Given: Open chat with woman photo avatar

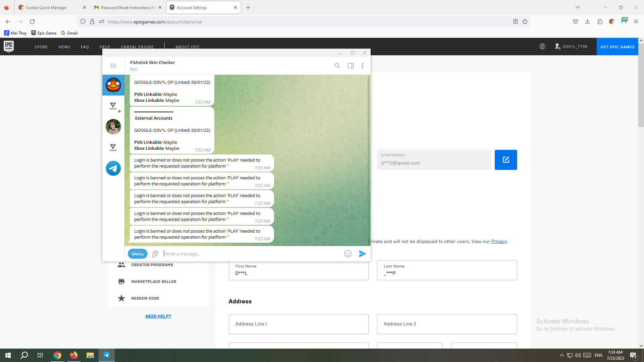Looking at the screenshot, I should tap(113, 127).
